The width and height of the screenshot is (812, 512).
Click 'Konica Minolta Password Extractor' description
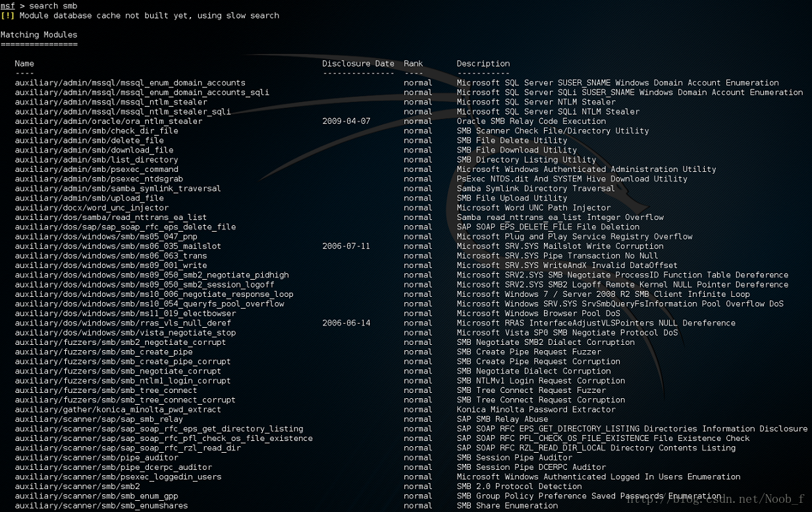click(536, 409)
